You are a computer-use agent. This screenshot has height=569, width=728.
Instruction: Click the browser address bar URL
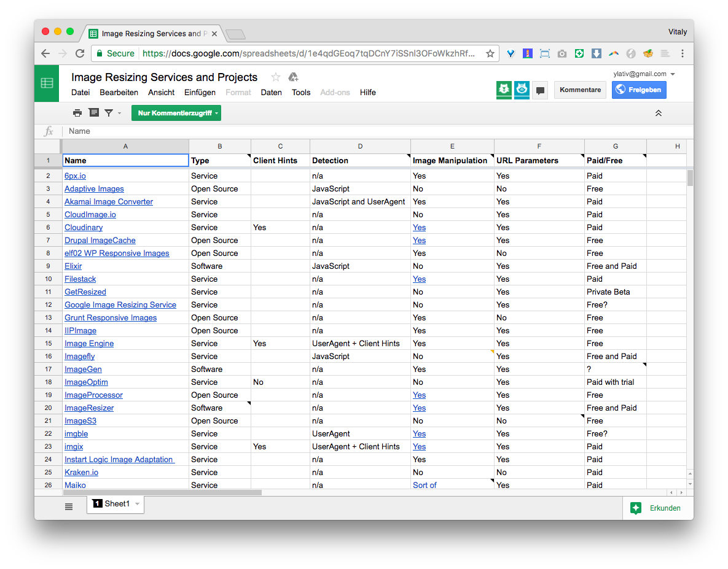tap(308, 54)
